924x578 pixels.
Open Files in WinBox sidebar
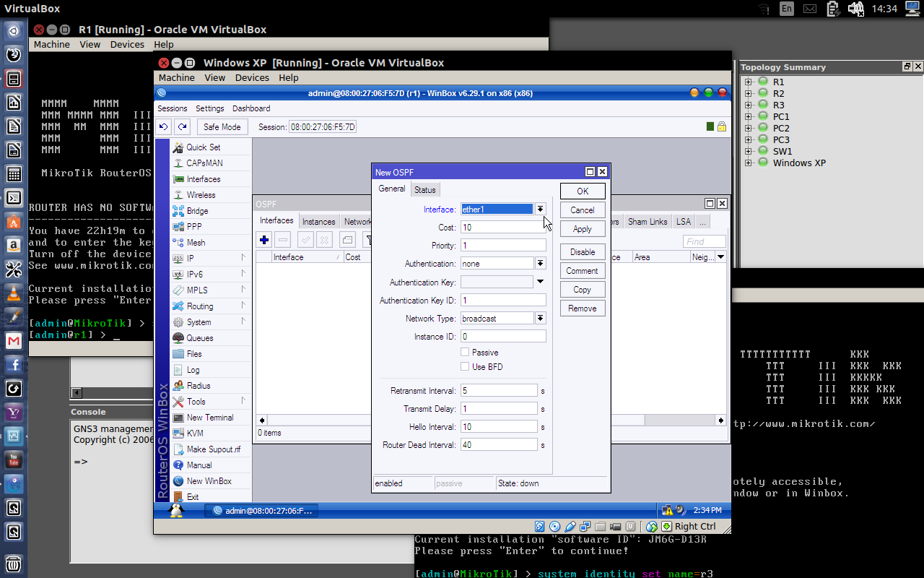click(x=194, y=354)
